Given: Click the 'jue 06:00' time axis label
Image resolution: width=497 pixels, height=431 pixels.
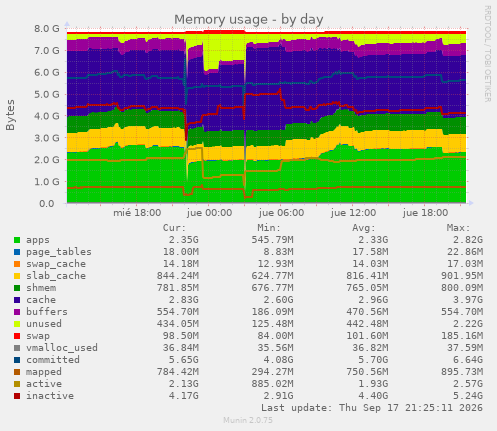Looking at the screenshot, I should pyautogui.click(x=281, y=213).
